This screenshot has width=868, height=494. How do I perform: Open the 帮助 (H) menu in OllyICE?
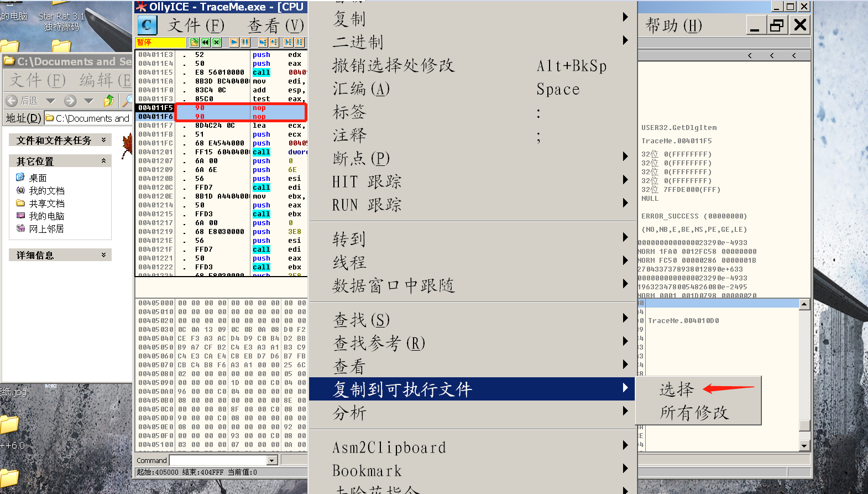(x=674, y=25)
